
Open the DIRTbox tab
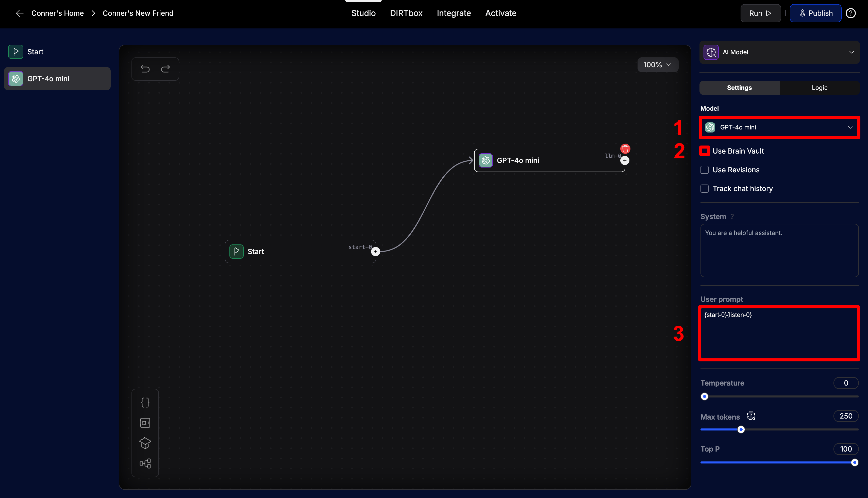pyautogui.click(x=406, y=13)
